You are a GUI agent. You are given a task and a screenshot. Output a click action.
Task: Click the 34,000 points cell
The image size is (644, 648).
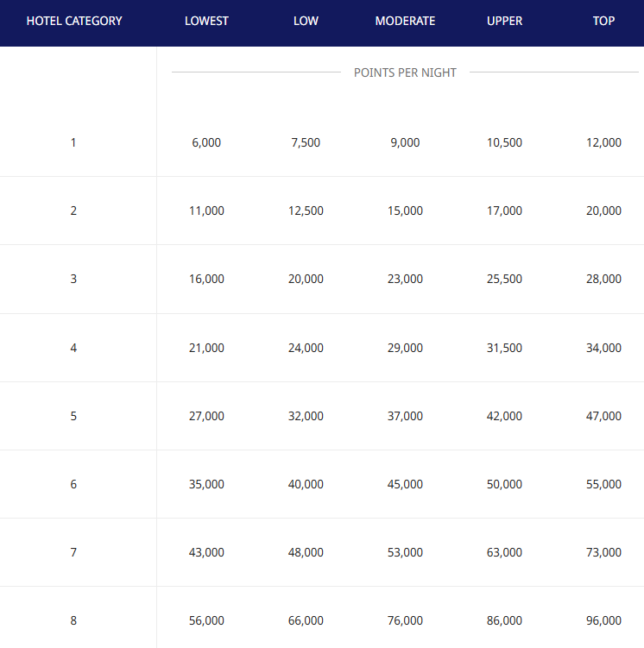[x=603, y=348]
